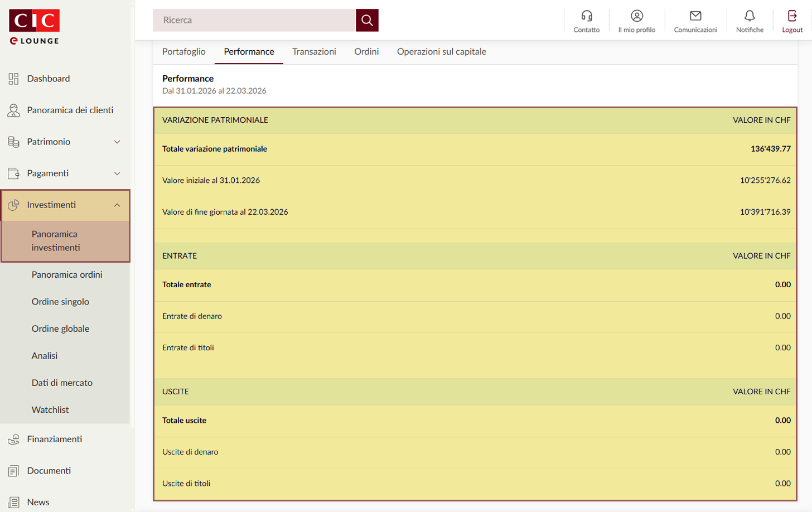The height and width of the screenshot is (512, 812).
Task: Switch to the Portafoglio tab
Action: click(x=183, y=51)
